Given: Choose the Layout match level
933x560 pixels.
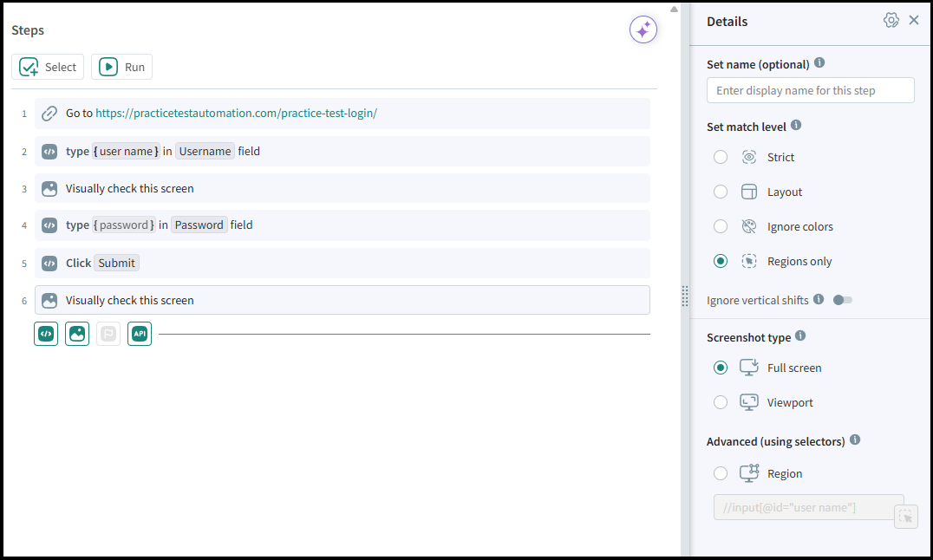Looking at the screenshot, I should click(x=721, y=192).
